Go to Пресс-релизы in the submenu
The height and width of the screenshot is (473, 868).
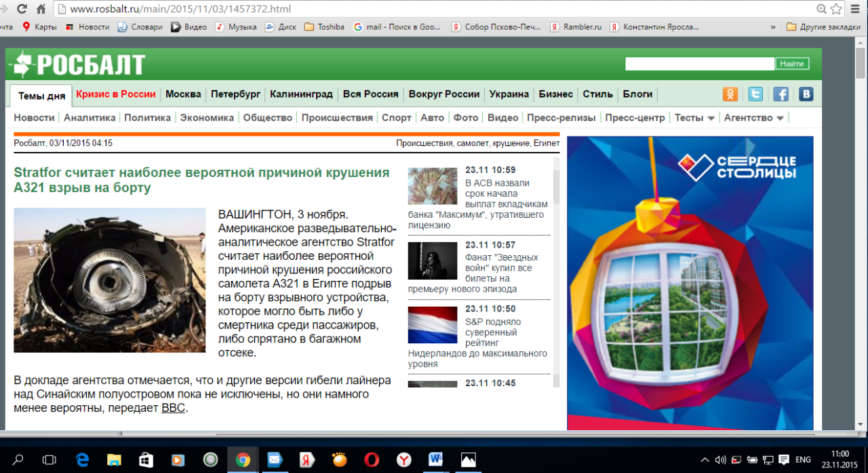coord(561,117)
